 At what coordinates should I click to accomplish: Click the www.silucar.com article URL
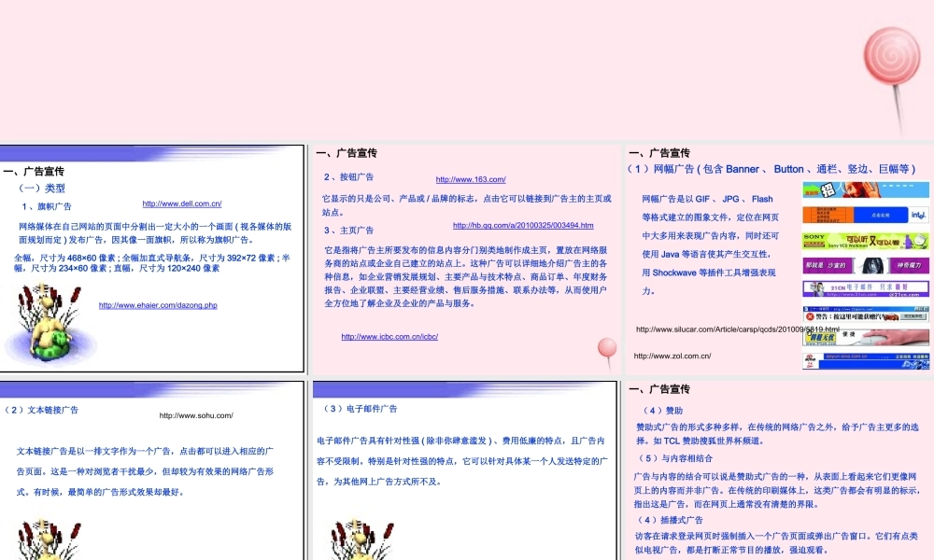(738, 329)
